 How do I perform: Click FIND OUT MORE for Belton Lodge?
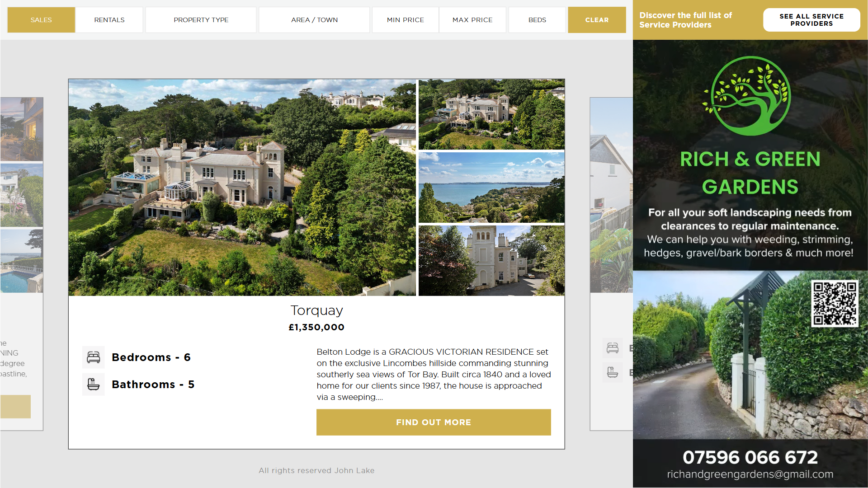coord(434,422)
